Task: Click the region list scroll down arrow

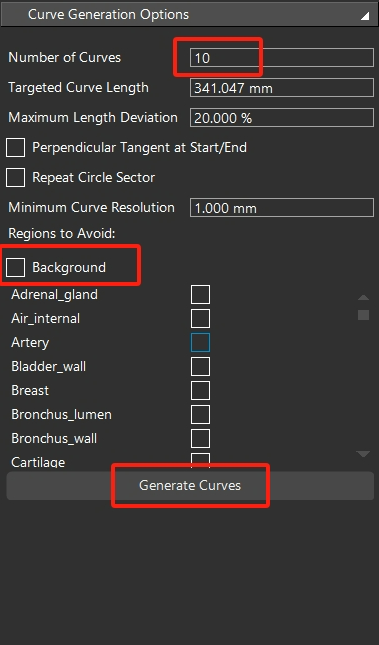Action: [363, 454]
